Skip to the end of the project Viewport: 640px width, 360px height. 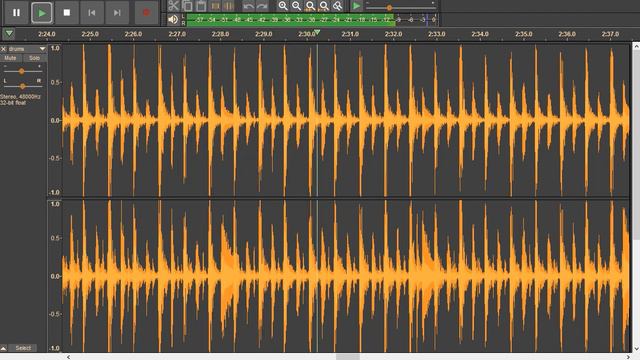coord(117,13)
